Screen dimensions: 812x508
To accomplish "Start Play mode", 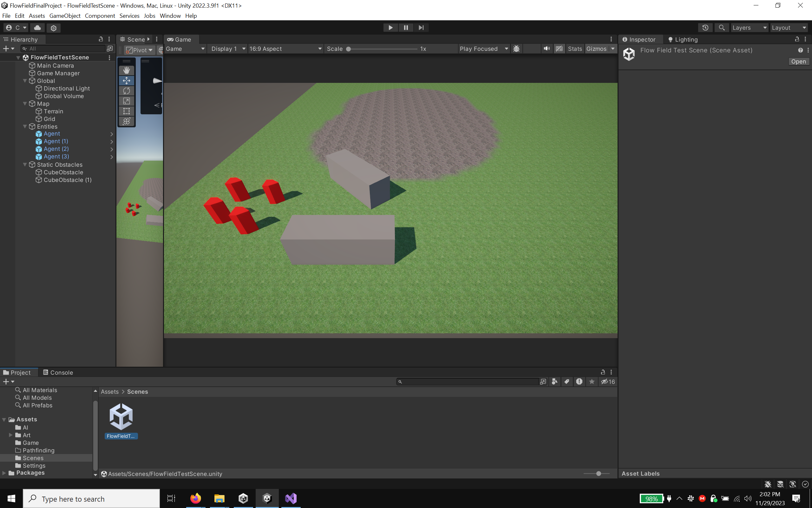I will 390,28.
